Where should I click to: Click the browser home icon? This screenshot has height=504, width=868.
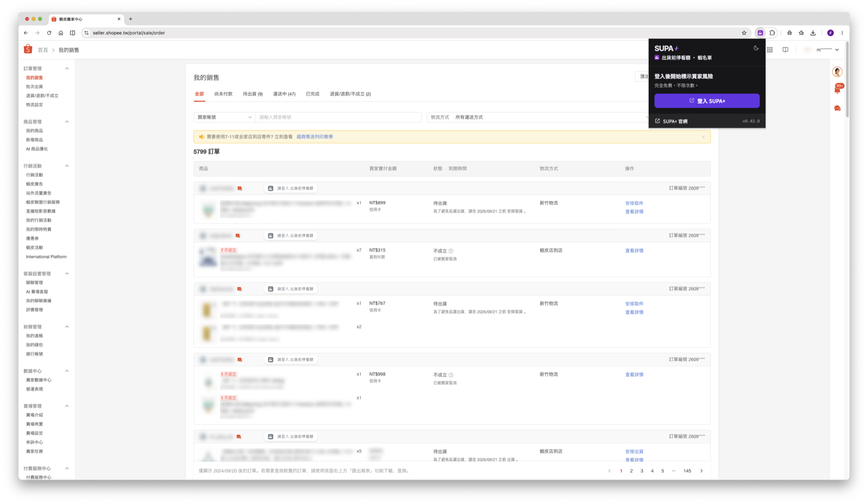(x=61, y=33)
